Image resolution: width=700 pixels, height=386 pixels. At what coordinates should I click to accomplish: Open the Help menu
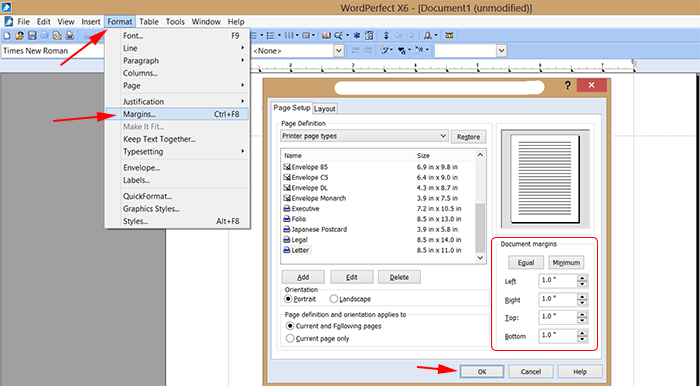pyautogui.click(x=236, y=21)
